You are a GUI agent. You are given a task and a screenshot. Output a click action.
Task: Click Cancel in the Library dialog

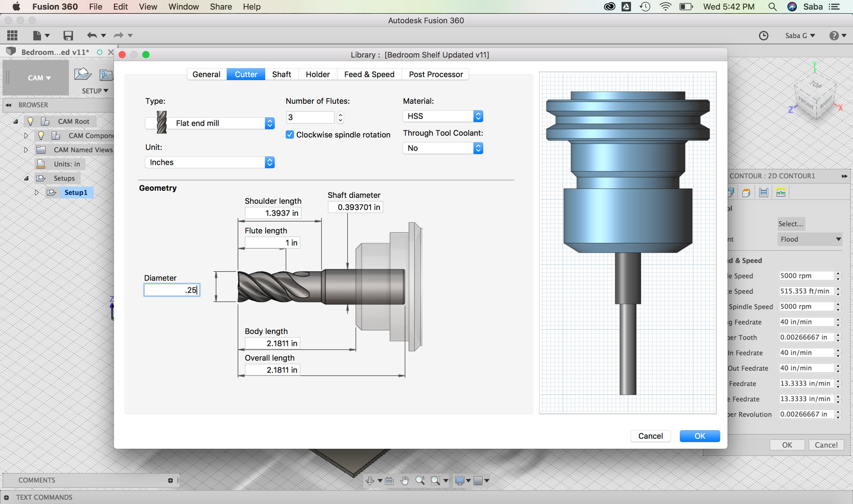(x=650, y=436)
